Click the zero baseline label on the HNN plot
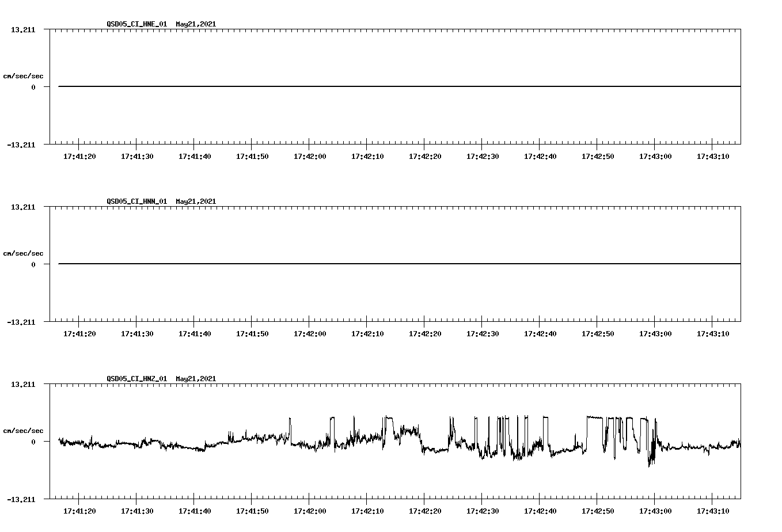Image resolution: width=782 pixels, height=532 pixels. 35,265
